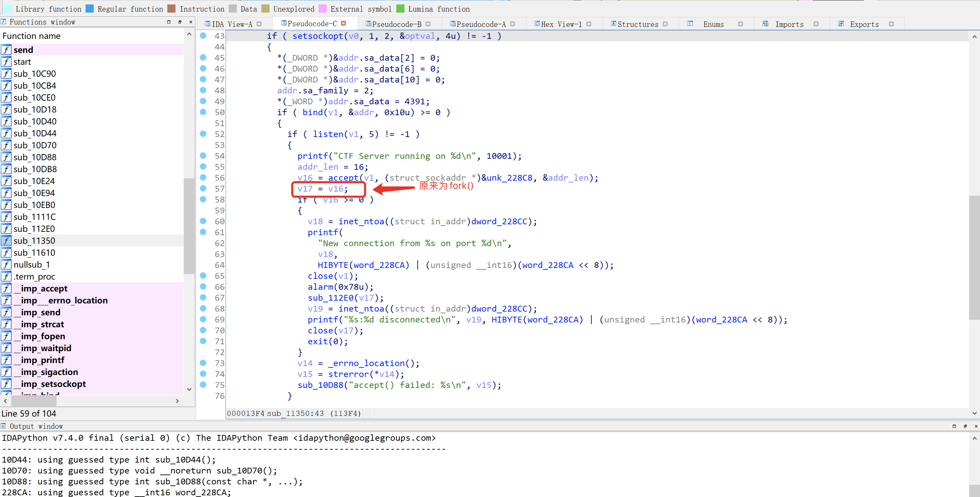Select __imp___errno_location entry
980x497 pixels.
coord(92,300)
